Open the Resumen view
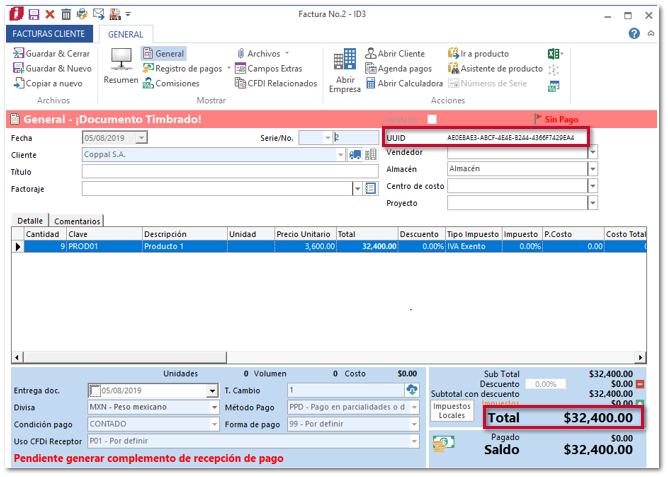The image size is (668, 477). tap(121, 66)
